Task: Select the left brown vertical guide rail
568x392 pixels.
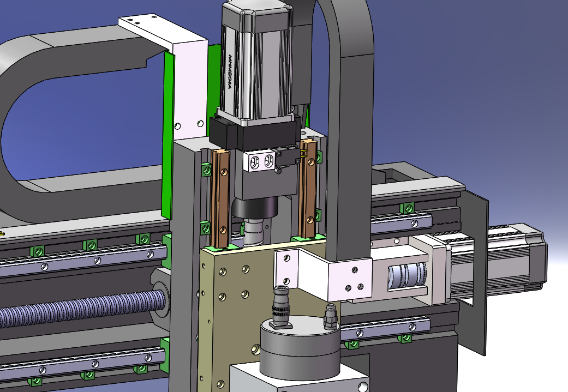Action: pos(220,197)
